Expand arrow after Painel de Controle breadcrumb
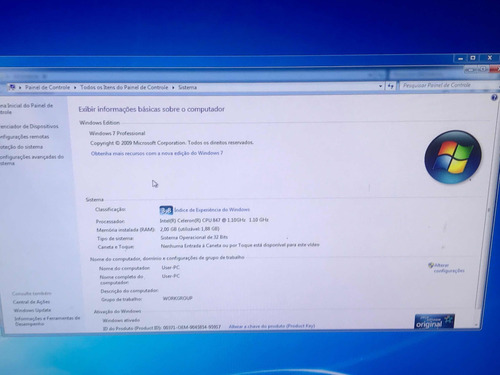The width and height of the screenshot is (500, 375). click(x=75, y=87)
